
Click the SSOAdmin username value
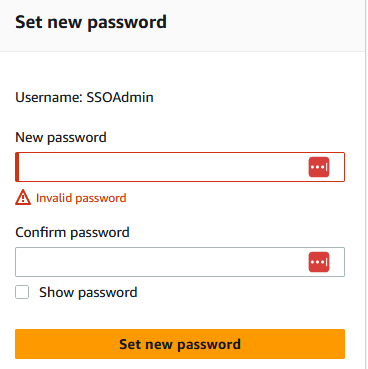coord(120,97)
